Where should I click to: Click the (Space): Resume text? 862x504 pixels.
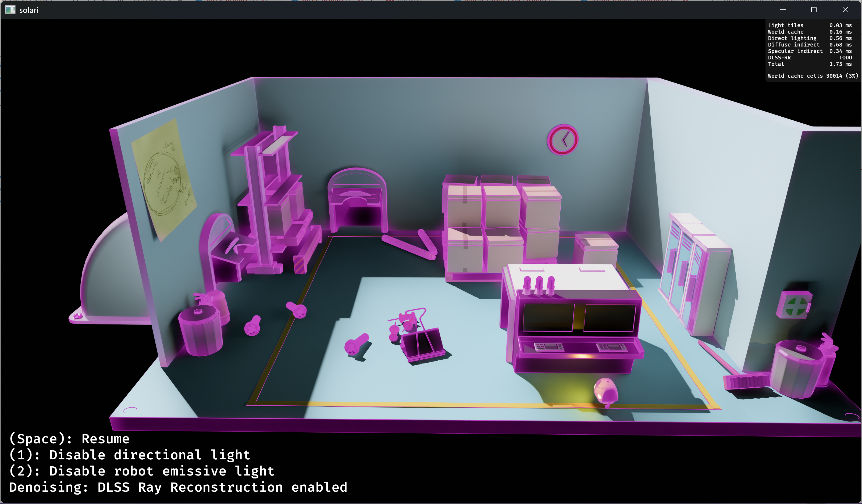[x=69, y=439]
